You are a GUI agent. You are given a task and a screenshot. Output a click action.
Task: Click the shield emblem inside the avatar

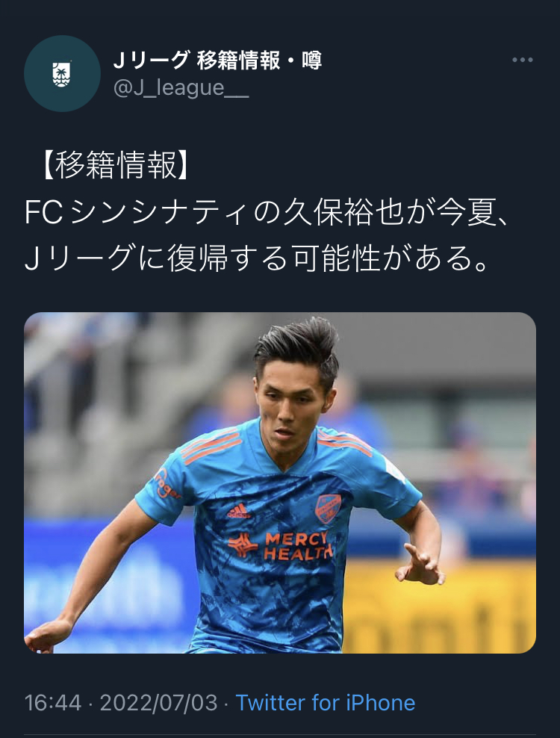coord(61,74)
